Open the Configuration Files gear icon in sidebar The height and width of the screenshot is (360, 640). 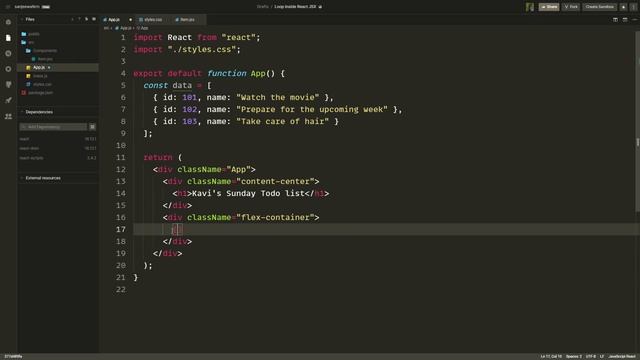pos(8,69)
